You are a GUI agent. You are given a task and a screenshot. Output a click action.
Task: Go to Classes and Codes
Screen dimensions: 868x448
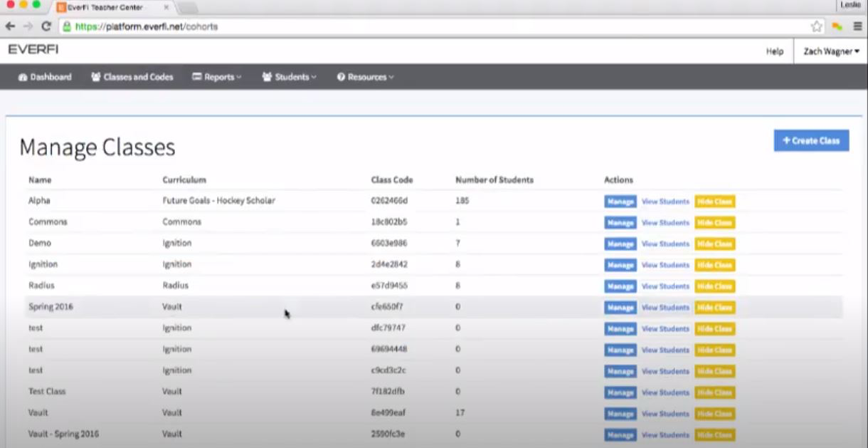click(x=132, y=77)
